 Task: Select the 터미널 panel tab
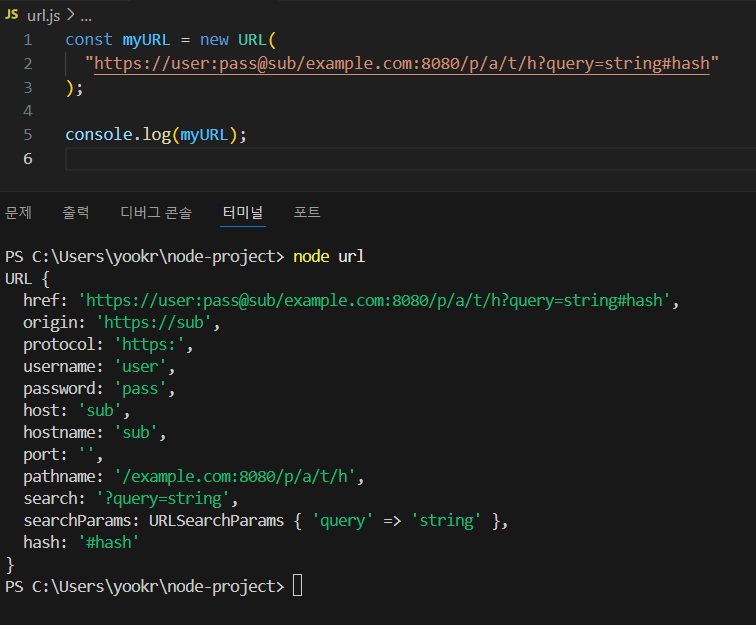[x=243, y=212]
